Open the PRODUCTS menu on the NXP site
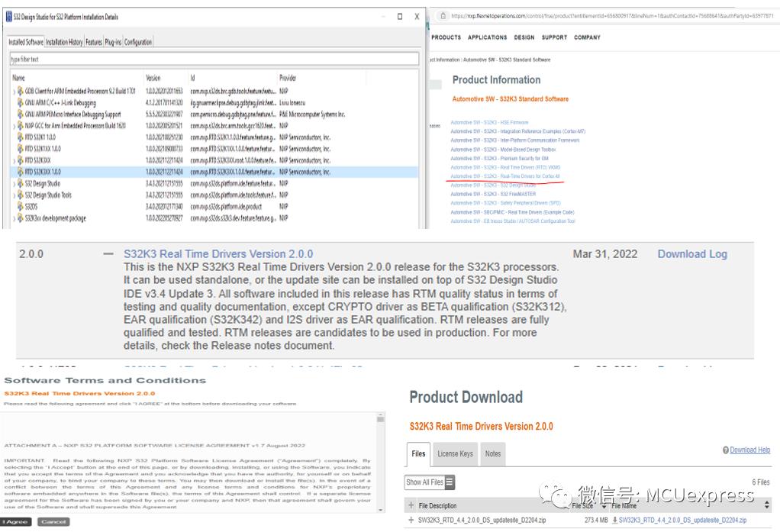The image size is (780, 532). point(446,37)
